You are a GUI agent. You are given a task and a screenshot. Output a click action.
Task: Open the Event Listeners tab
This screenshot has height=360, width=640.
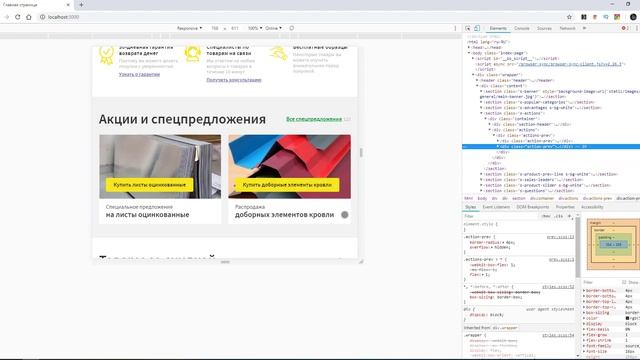pos(496,207)
